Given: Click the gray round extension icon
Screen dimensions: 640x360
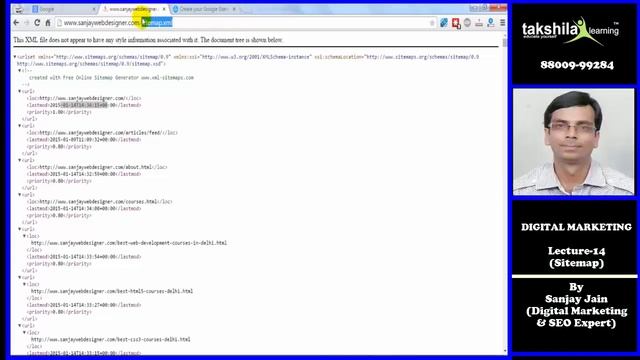Looking at the screenshot, I should [x=467, y=23].
